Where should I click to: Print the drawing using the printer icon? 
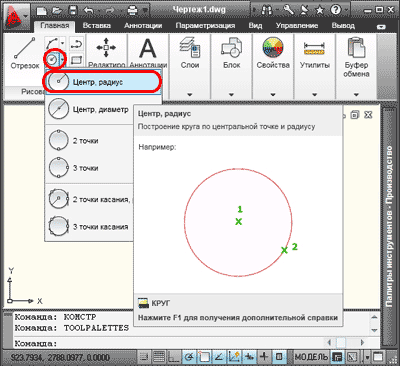click(133, 11)
